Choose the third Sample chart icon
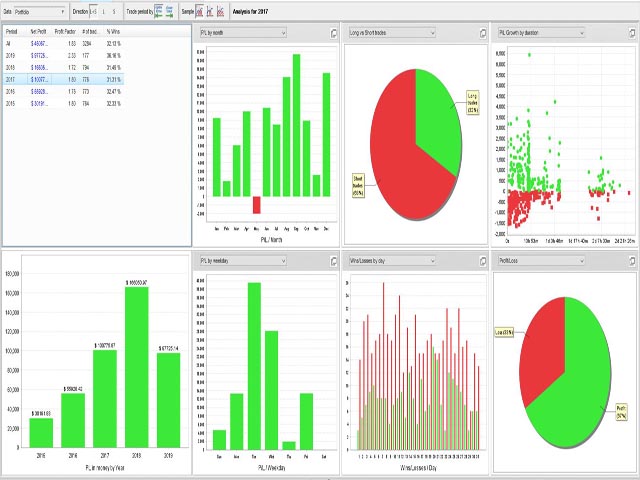 [220, 12]
